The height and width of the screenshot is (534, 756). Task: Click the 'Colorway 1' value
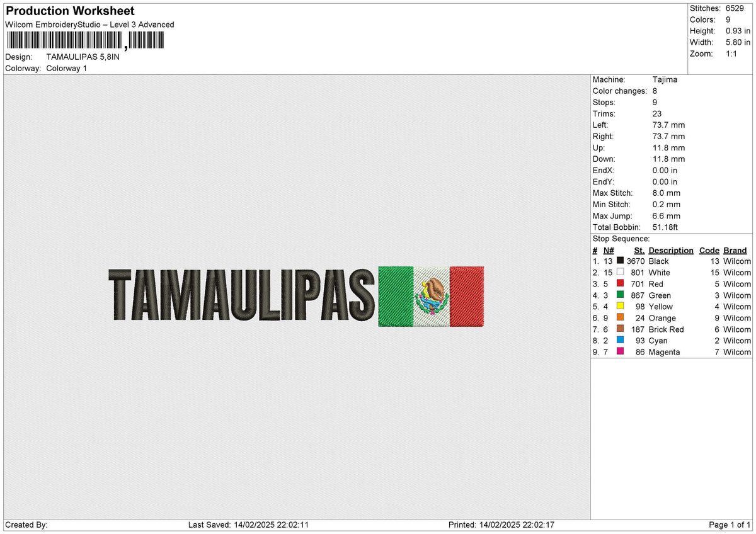point(67,68)
